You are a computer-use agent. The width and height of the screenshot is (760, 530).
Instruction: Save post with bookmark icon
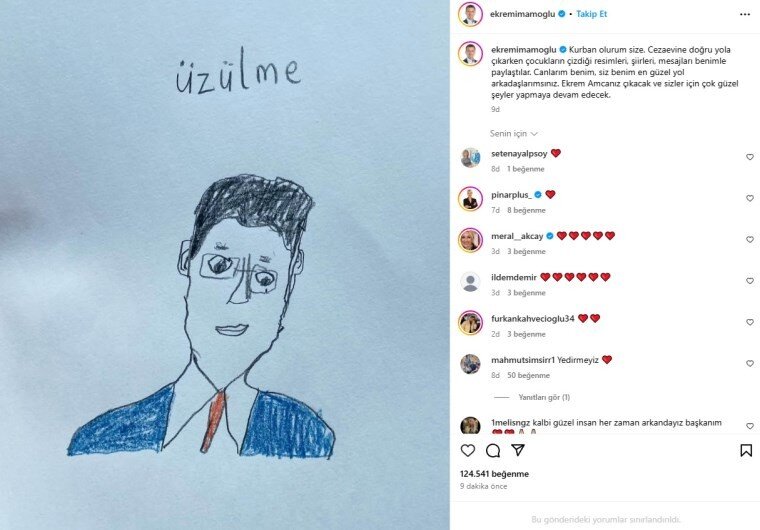(x=746, y=450)
